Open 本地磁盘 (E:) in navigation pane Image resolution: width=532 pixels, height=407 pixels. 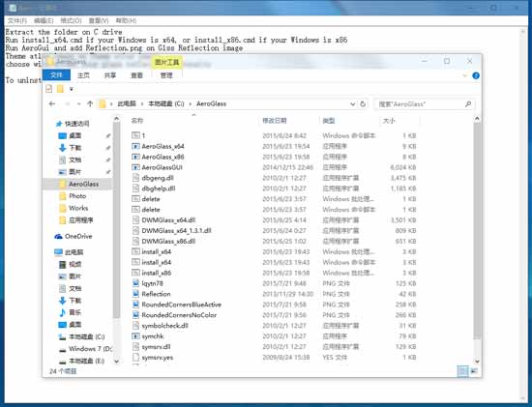(x=86, y=361)
